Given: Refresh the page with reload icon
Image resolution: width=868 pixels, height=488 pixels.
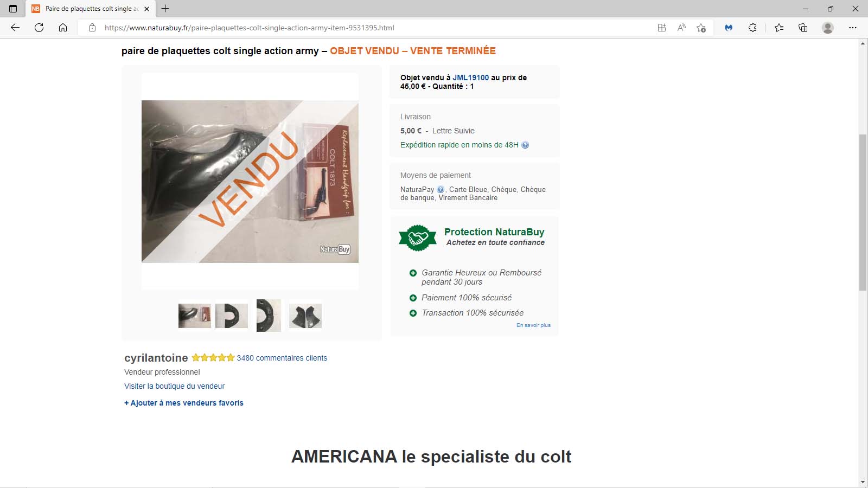Looking at the screenshot, I should tap(39, 28).
